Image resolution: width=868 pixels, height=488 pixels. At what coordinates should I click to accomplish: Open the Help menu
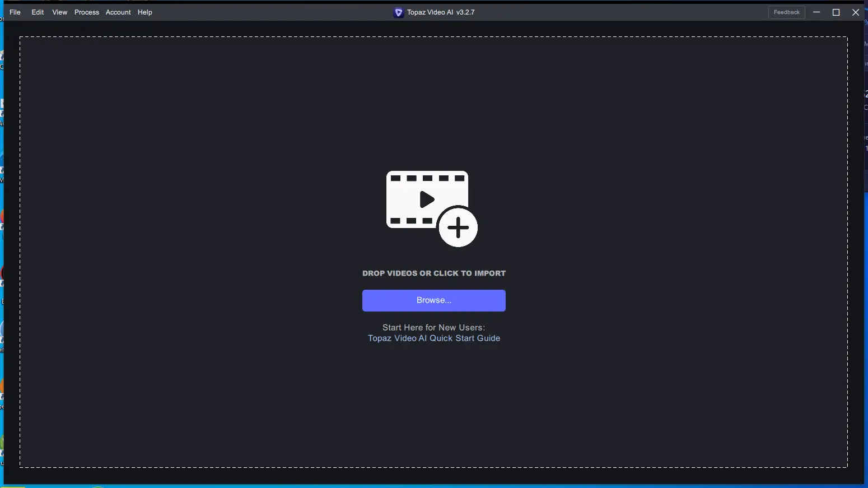pos(145,12)
